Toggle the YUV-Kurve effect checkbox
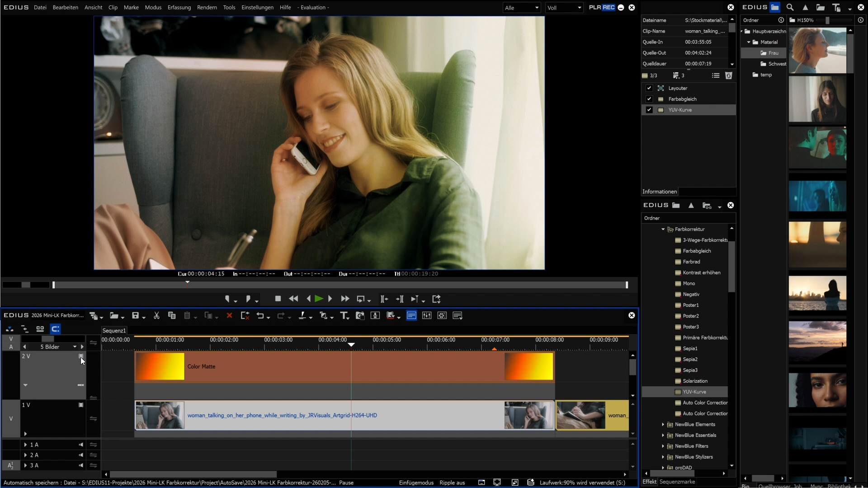 pos(649,110)
